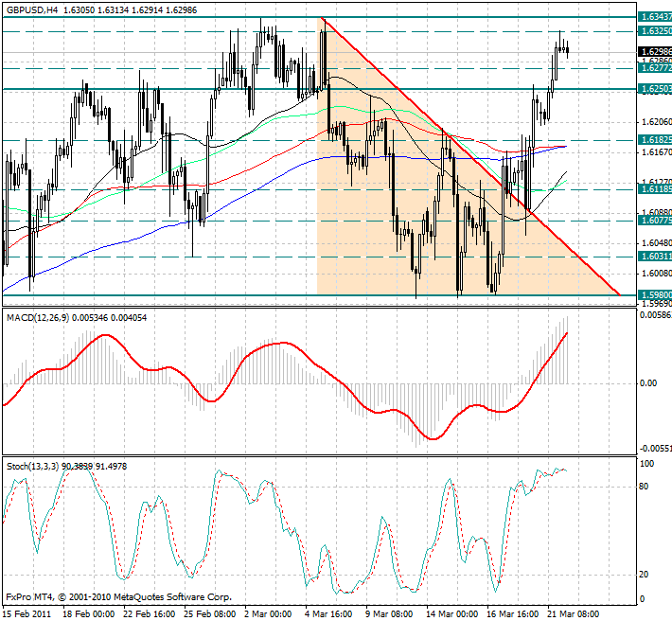The height and width of the screenshot is (621, 672).
Task: Click the 18 Feb 00:00 time label
Action: [88, 613]
